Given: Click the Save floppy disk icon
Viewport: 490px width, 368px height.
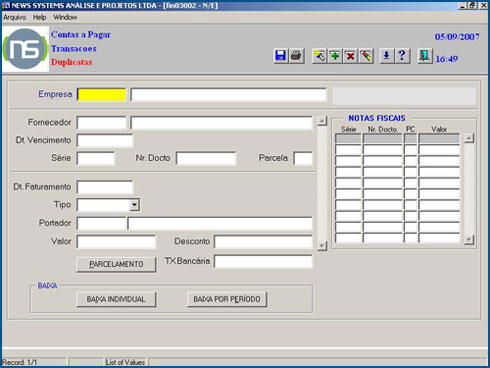Looking at the screenshot, I should [x=280, y=56].
